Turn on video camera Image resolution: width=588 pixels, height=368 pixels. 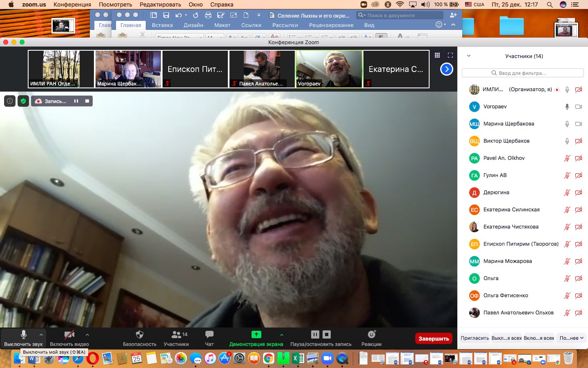[x=69, y=335]
